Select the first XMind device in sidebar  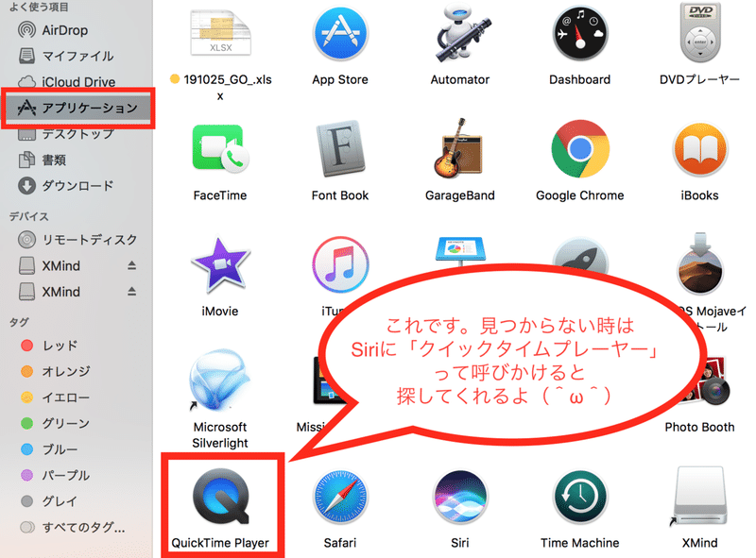(x=49, y=265)
